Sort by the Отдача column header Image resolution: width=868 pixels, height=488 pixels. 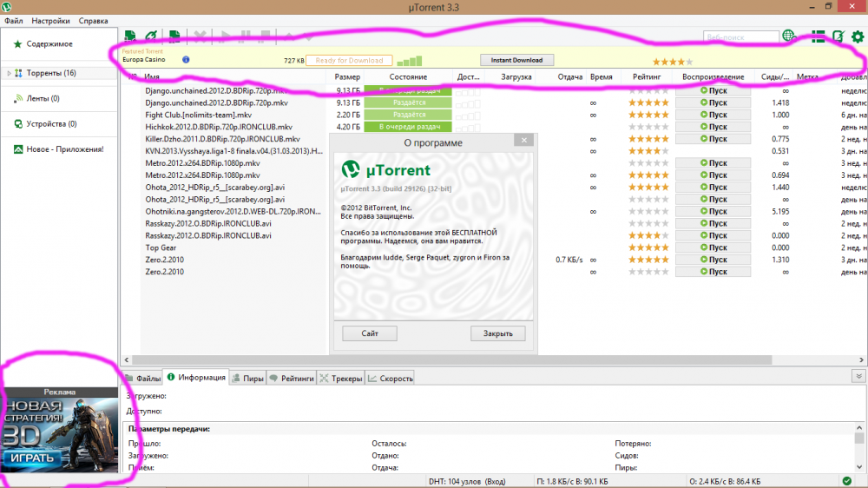[569, 77]
